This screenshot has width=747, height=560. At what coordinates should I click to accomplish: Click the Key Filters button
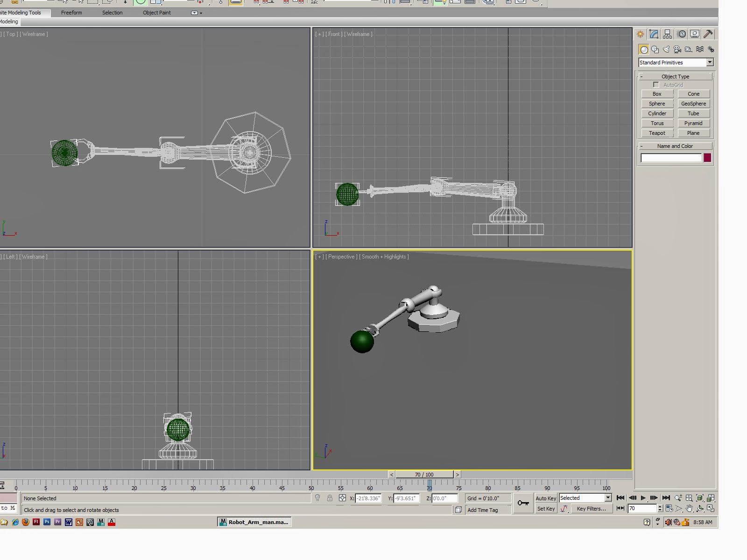pos(591,509)
